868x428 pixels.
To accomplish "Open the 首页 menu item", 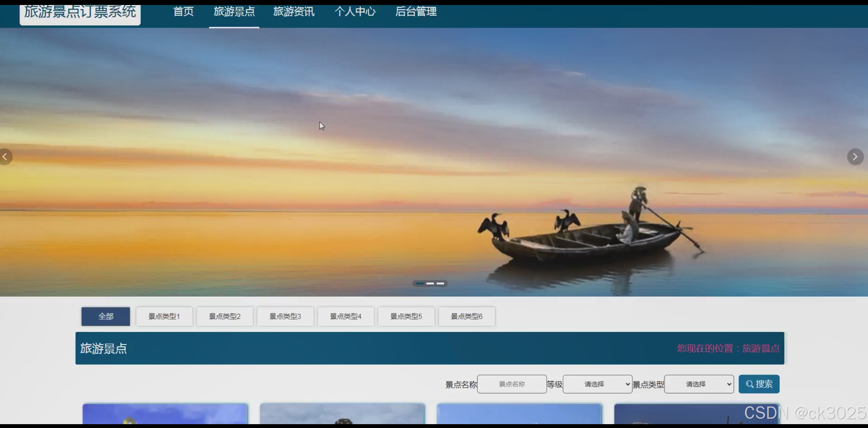I will 183,12.
